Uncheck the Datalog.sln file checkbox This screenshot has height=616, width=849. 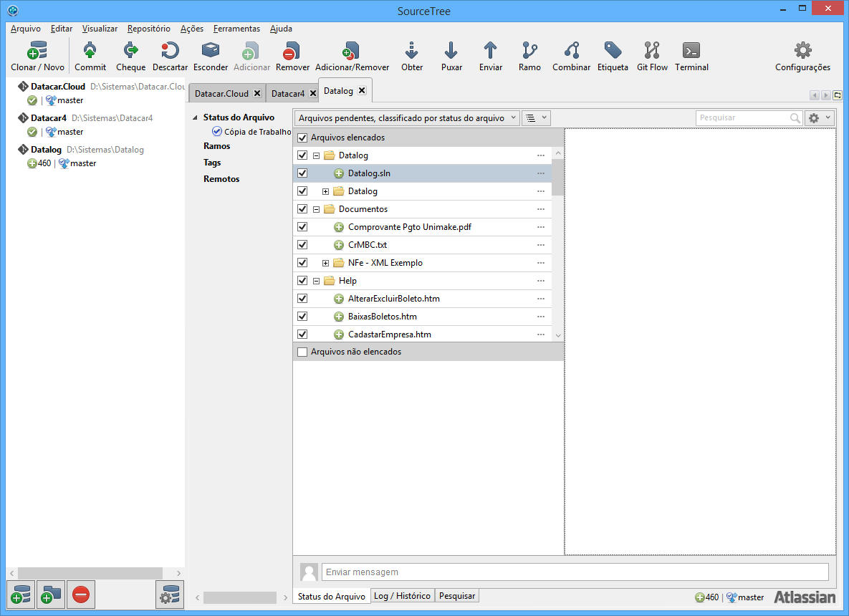[302, 173]
